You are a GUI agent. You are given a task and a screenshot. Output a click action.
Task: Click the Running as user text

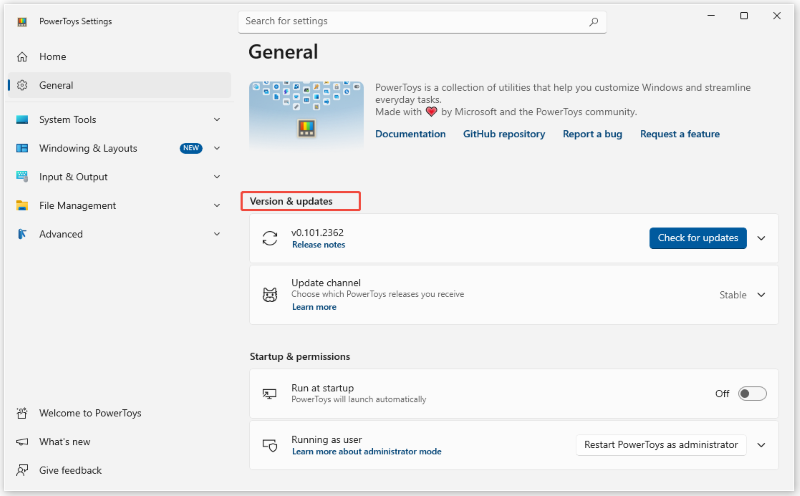coord(327,439)
